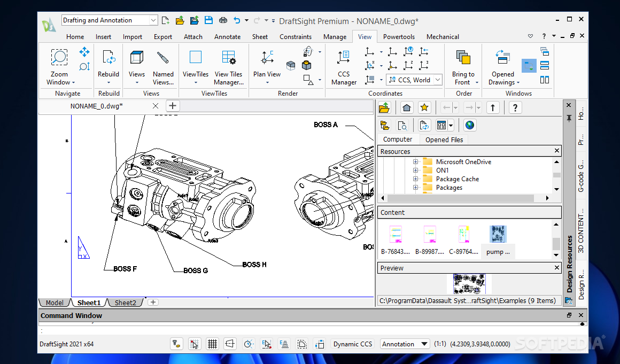Expand ON1 folder node
620x364 pixels.
click(415, 171)
